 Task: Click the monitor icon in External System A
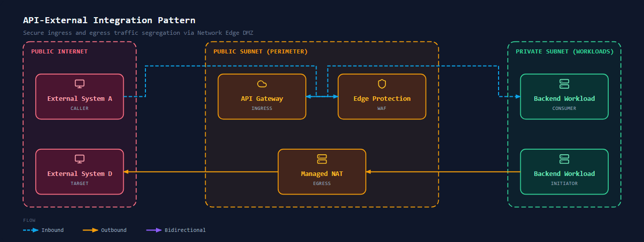pos(79,84)
